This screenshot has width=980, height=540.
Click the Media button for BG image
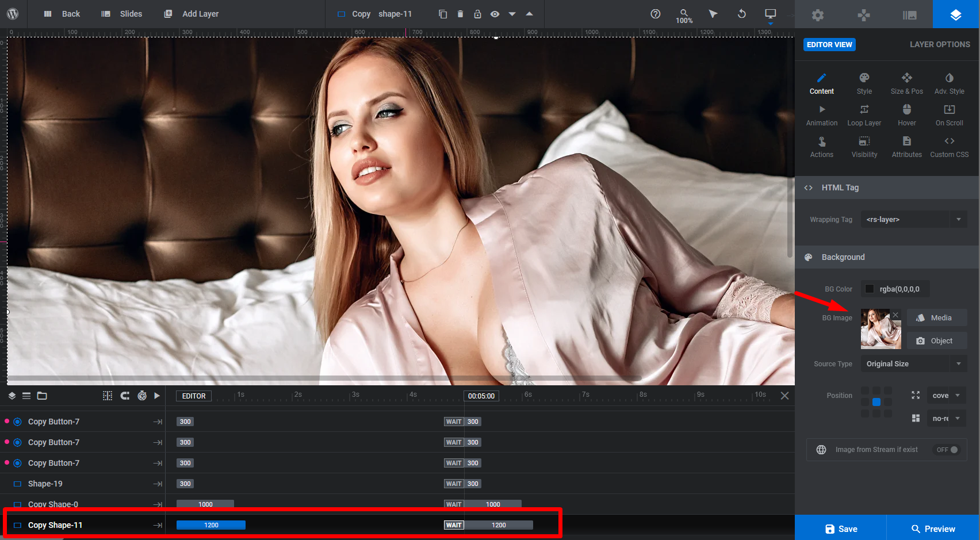coord(937,317)
